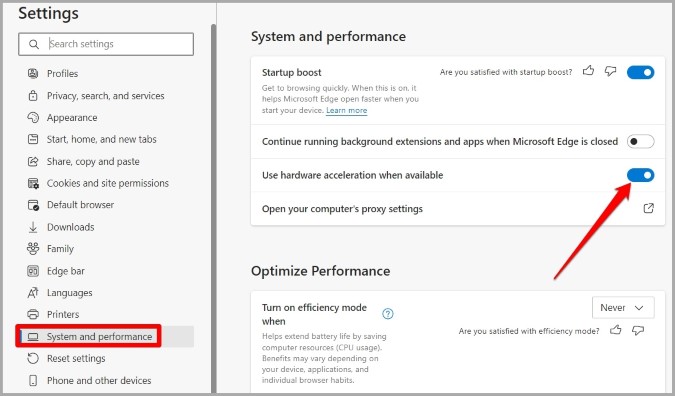Go to Phone and other devices
Screen dimensions: 675x396
(x=99, y=381)
